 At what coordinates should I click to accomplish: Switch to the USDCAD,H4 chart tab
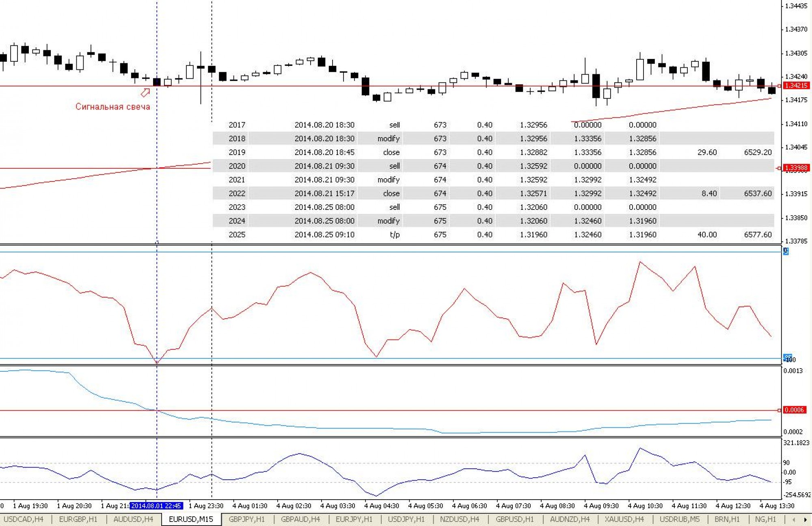point(24,520)
